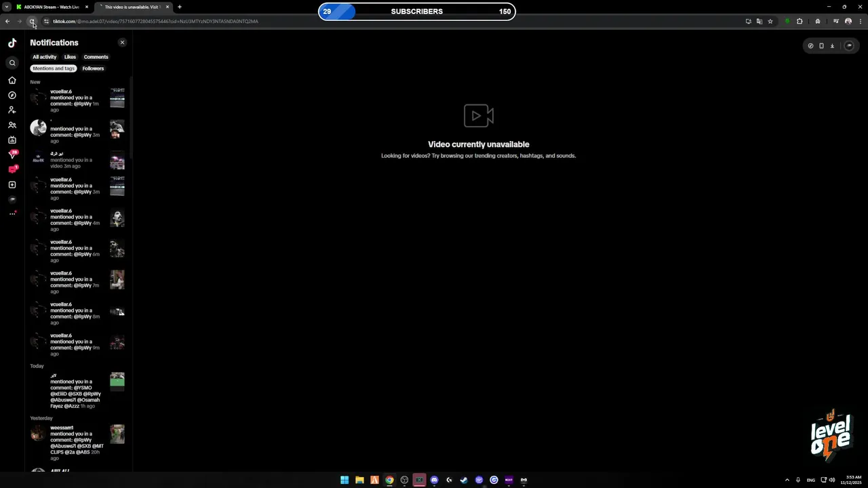
Task: Switch to the Comments filter
Action: click(96, 57)
